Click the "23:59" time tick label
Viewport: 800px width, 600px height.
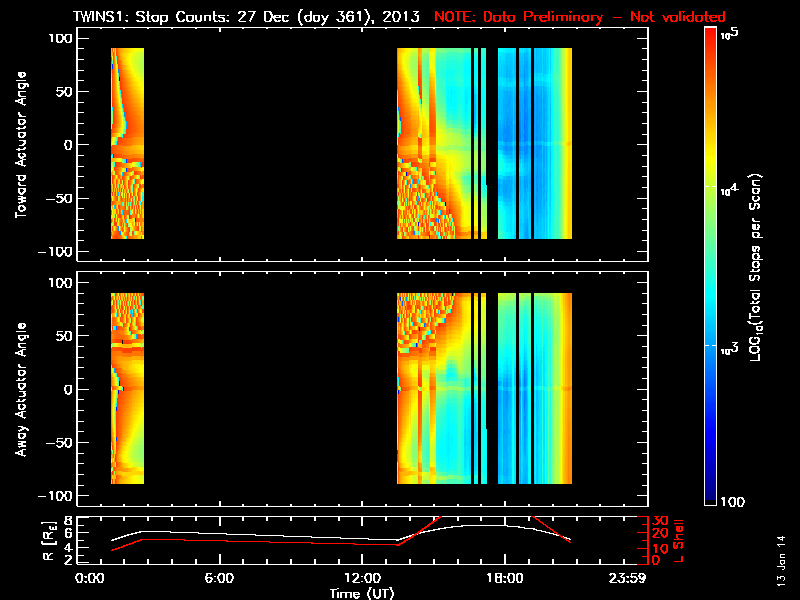(x=628, y=579)
